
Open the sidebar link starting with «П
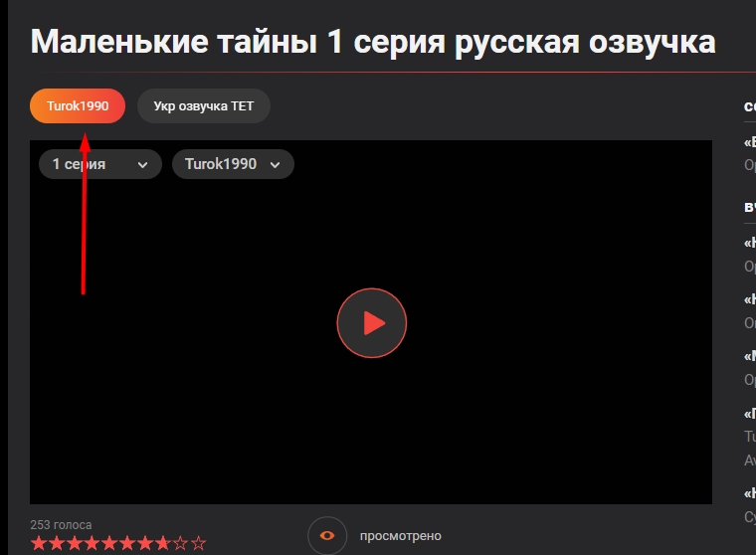(749, 413)
